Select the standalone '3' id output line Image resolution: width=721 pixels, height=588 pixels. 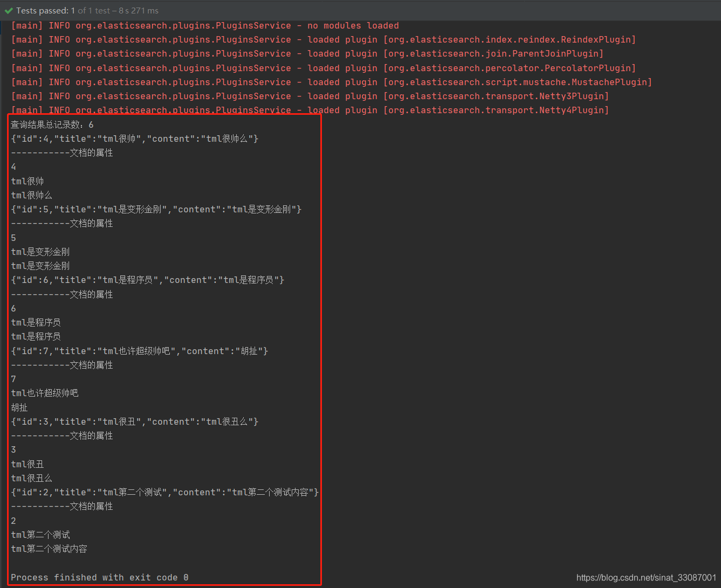click(x=13, y=449)
